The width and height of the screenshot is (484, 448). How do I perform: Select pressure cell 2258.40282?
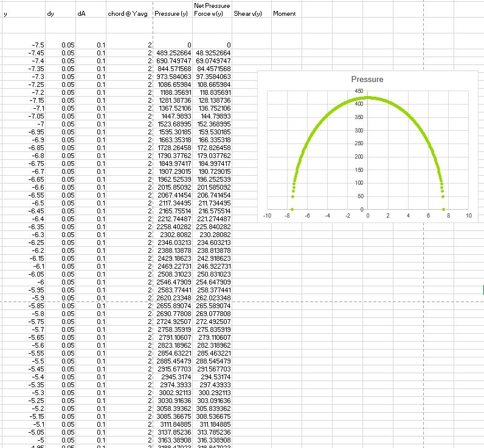pos(173,227)
